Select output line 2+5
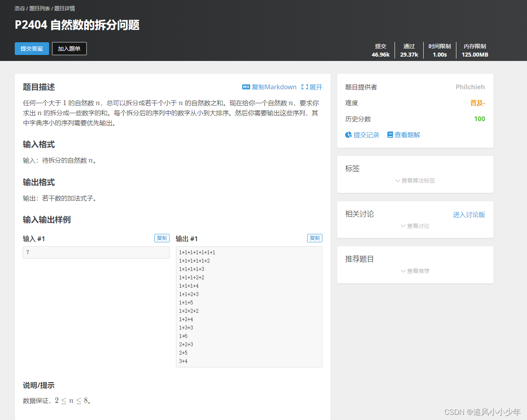Viewport: 527px width, 420px height. pyautogui.click(x=183, y=353)
